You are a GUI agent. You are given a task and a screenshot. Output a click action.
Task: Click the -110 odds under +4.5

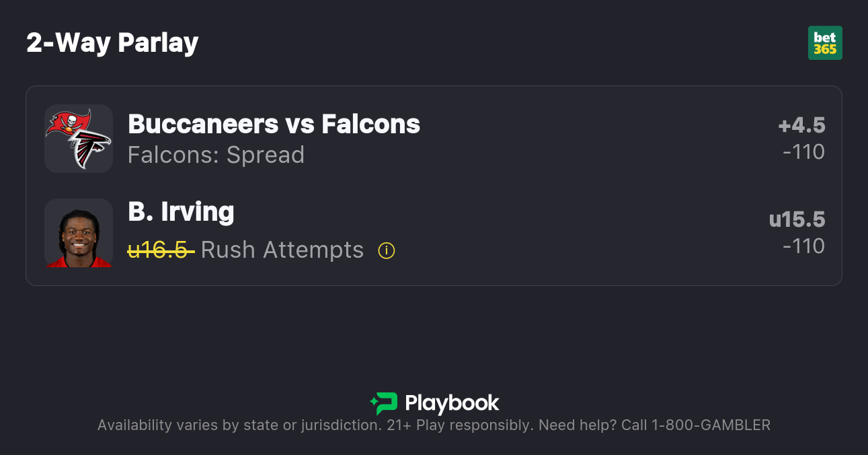point(803,152)
